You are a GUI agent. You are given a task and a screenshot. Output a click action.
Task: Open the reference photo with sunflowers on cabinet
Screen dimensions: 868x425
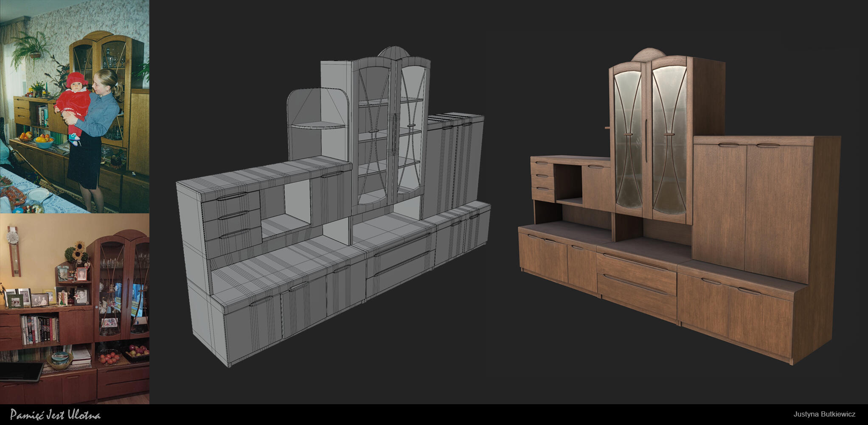(74, 308)
